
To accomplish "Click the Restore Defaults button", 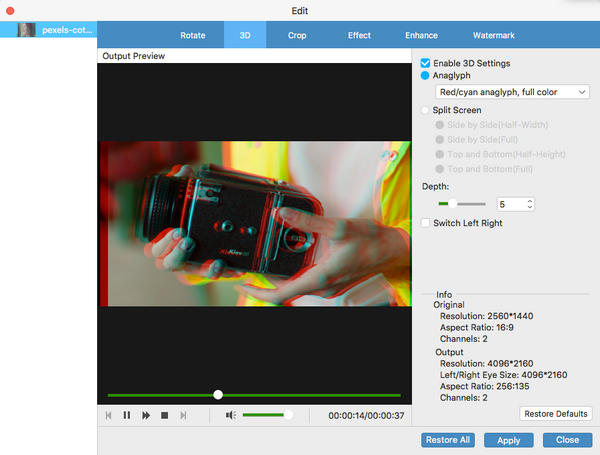I will click(556, 413).
